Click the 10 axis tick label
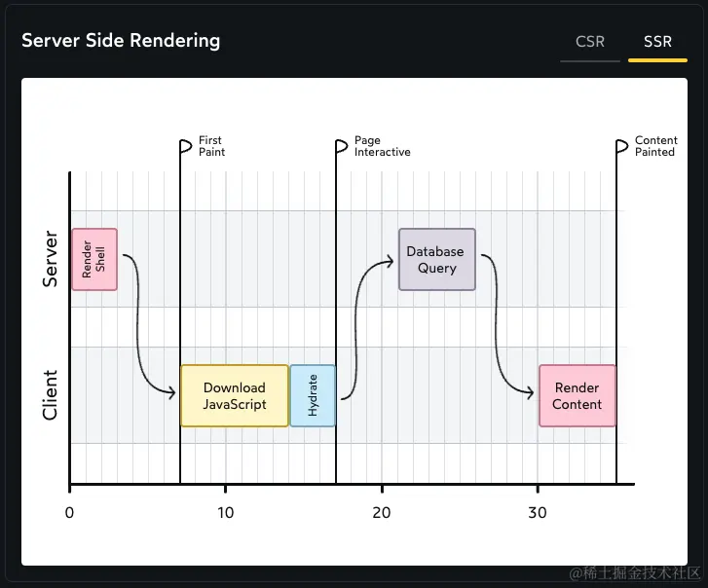This screenshot has height=588, width=708. tap(225, 513)
